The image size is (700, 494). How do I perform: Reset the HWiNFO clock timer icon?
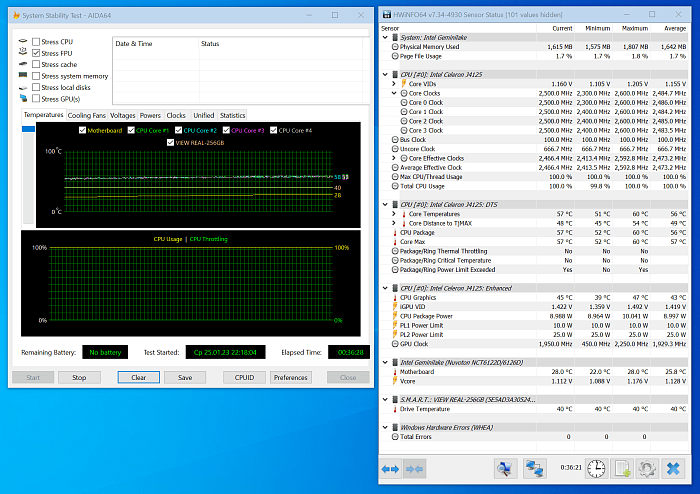tap(596, 469)
